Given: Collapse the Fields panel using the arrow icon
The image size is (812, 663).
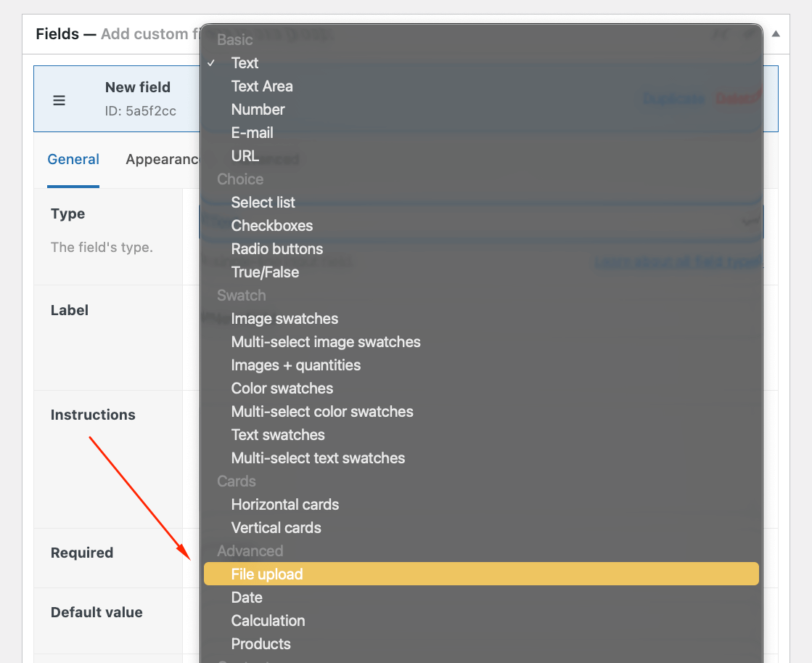Looking at the screenshot, I should [776, 33].
